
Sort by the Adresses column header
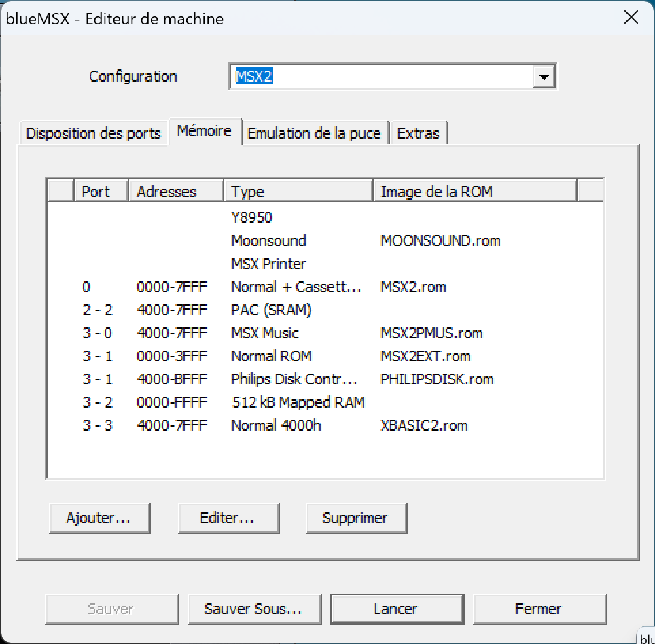click(175, 192)
